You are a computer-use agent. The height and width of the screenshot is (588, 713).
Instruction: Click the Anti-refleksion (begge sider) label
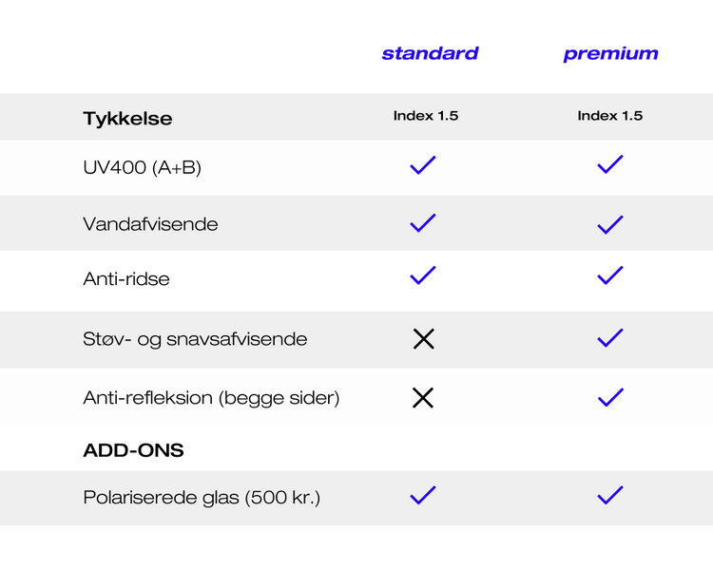[211, 398]
